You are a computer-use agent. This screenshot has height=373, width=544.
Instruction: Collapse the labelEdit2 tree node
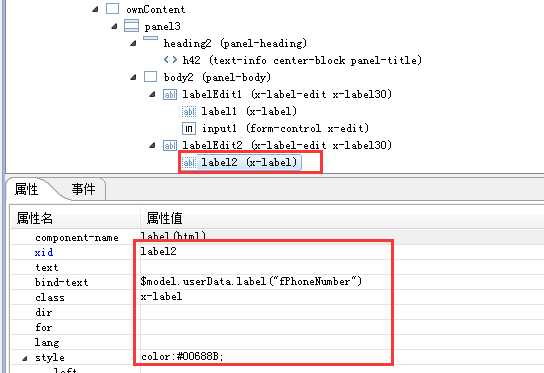152,146
